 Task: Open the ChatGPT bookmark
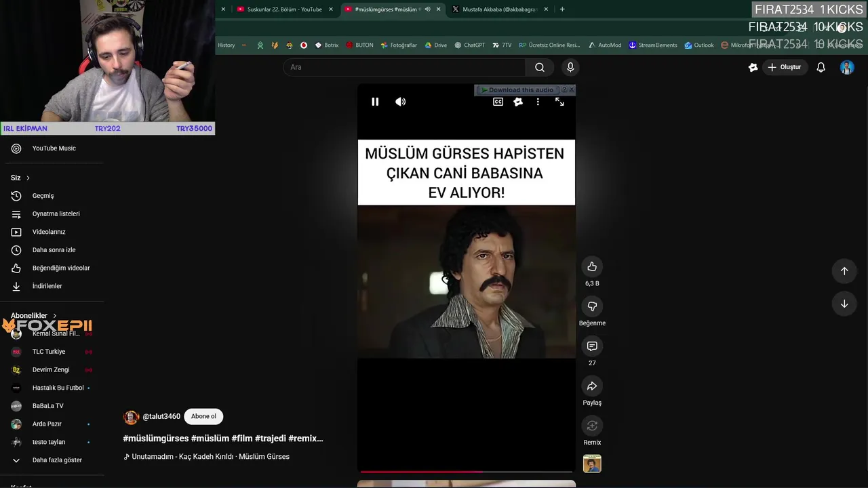469,45
